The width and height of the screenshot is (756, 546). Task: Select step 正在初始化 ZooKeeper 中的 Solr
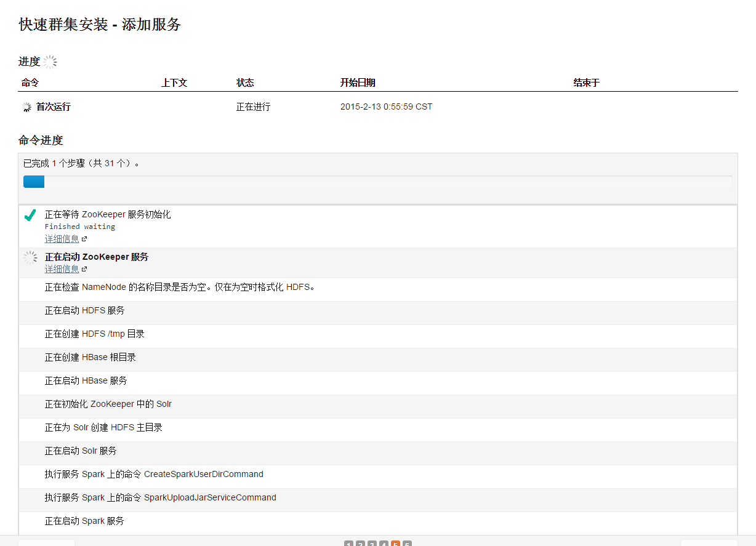pos(108,404)
